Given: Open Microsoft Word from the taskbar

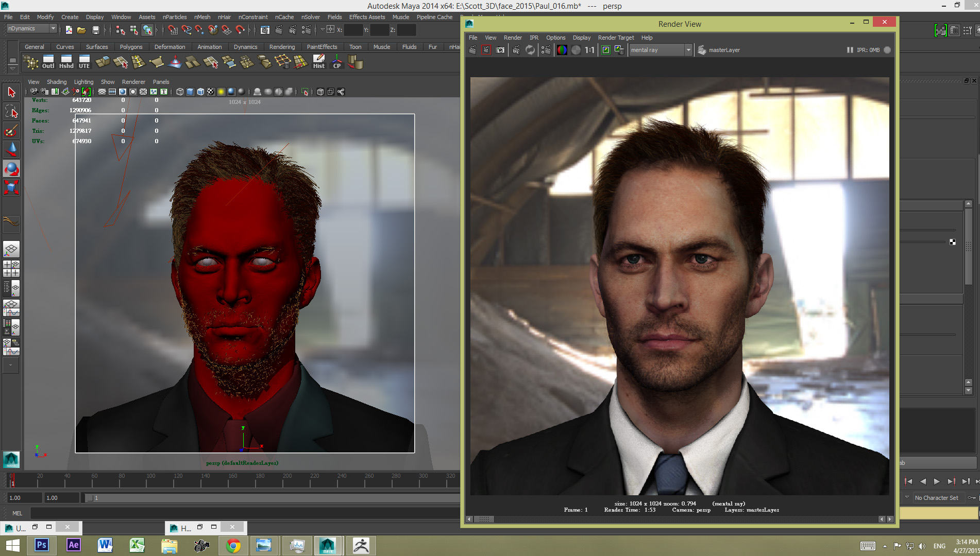Looking at the screenshot, I should [x=105, y=545].
